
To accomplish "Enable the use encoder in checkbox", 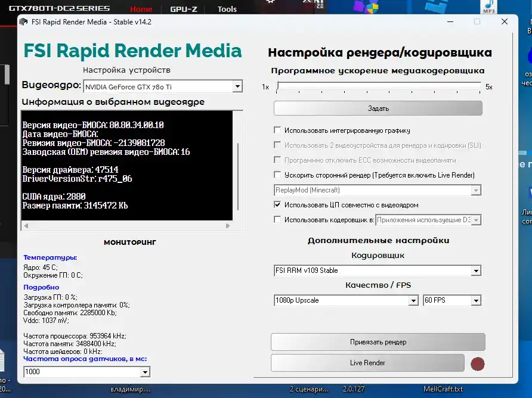I will point(277,220).
